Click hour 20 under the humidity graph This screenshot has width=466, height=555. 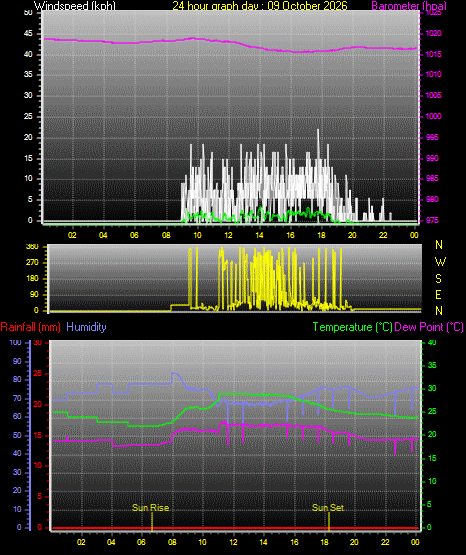[354, 542]
